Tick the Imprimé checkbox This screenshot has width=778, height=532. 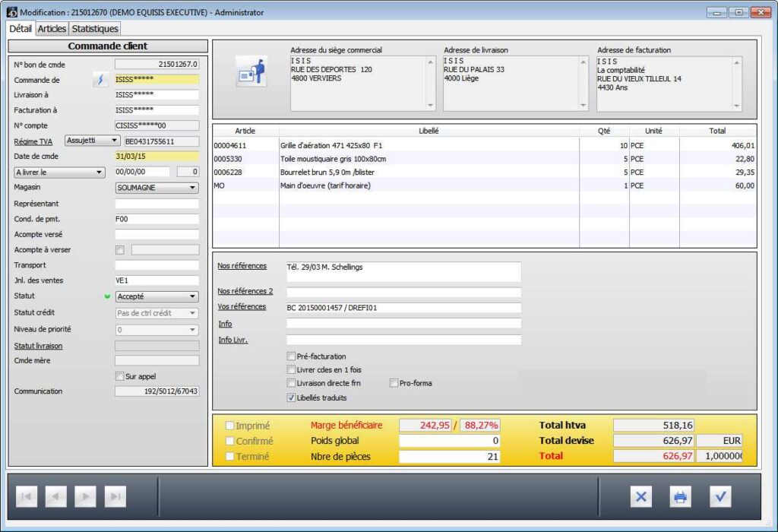(229, 426)
